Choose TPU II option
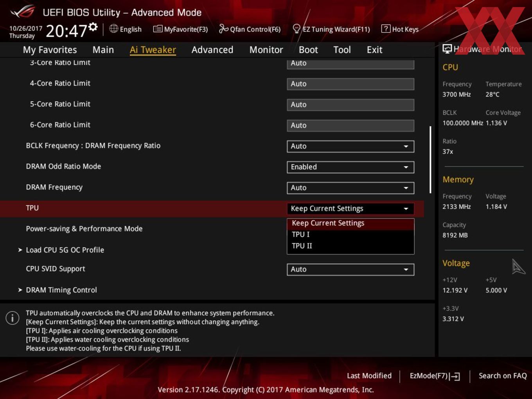Image resolution: width=532 pixels, height=399 pixels. tap(350, 246)
